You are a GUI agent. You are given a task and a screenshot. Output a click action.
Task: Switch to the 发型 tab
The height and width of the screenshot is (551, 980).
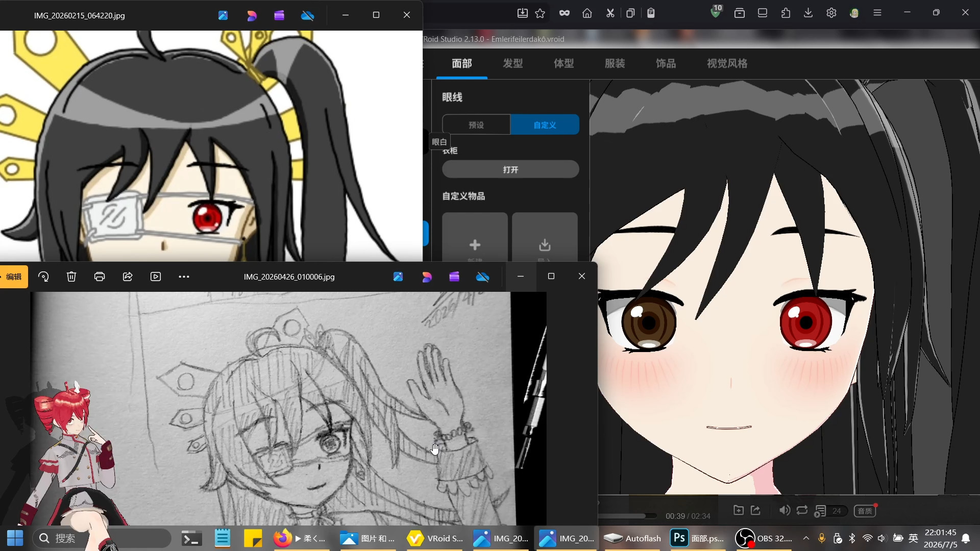tap(513, 63)
